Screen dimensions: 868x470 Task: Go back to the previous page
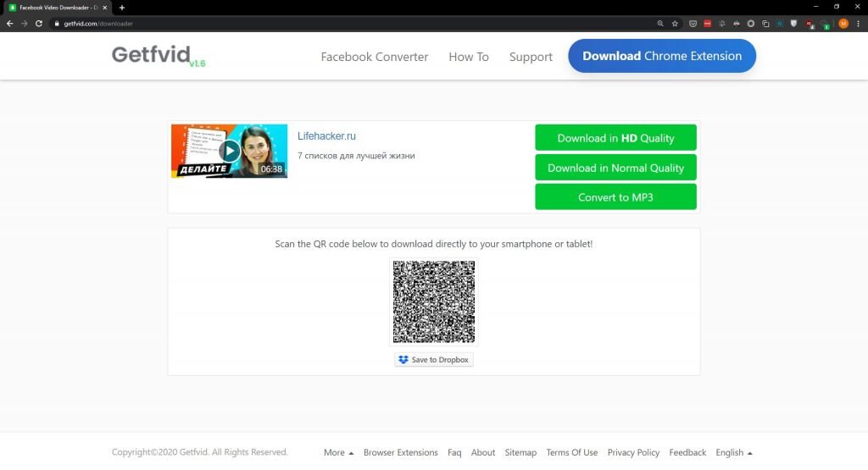point(9,24)
